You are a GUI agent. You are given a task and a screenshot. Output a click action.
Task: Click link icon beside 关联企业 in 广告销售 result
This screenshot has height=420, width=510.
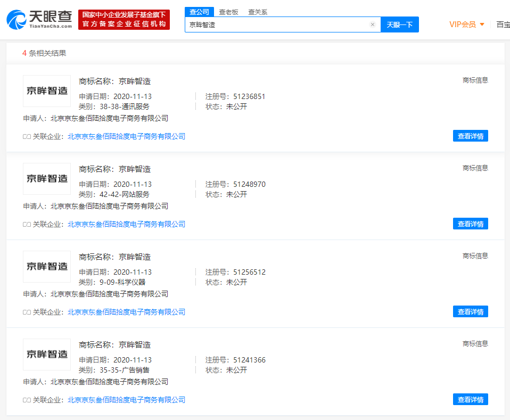point(27,400)
